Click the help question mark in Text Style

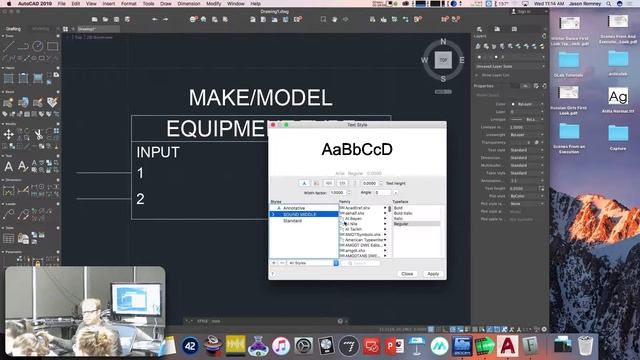click(x=273, y=274)
